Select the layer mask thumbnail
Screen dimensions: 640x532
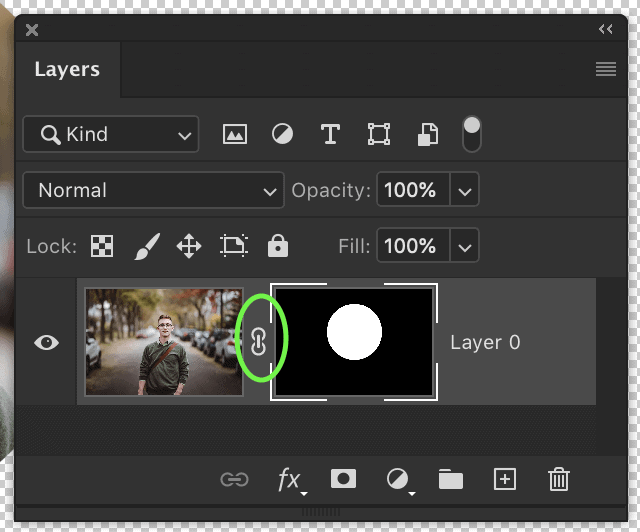point(354,342)
